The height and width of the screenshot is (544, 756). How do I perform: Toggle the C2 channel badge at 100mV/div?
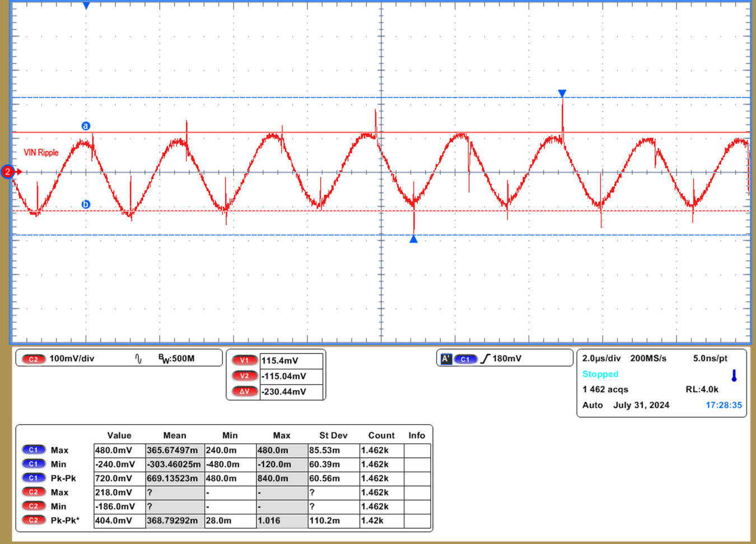(34, 359)
